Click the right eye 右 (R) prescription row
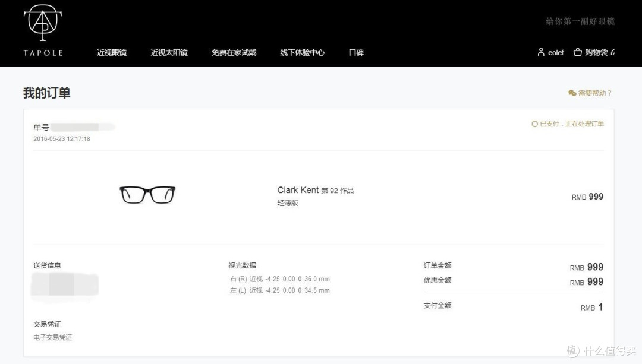The width and height of the screenshot is (642, 364). [x=279, y=279]
